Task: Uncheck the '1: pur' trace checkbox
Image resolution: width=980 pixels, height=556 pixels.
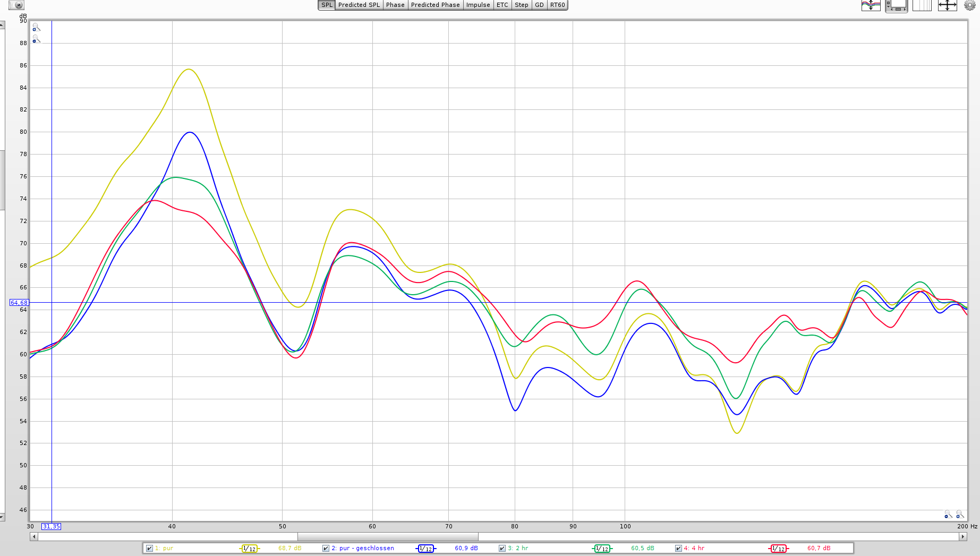Action: [150, 549]
